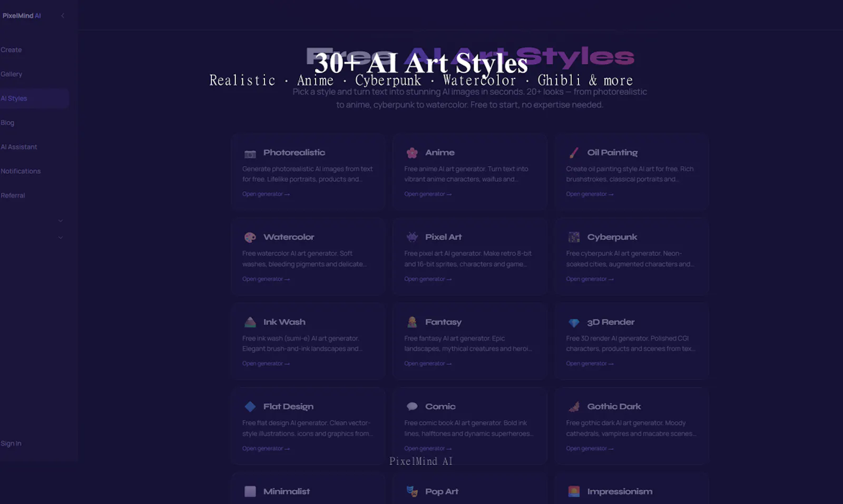Click the Pixel Art card title

tap(444, 238)
